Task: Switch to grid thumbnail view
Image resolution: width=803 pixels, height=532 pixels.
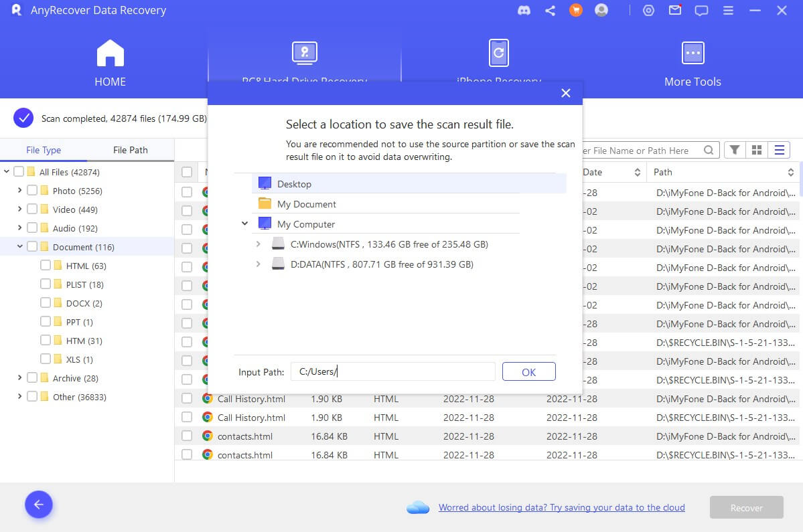Action: pos(757,150)
